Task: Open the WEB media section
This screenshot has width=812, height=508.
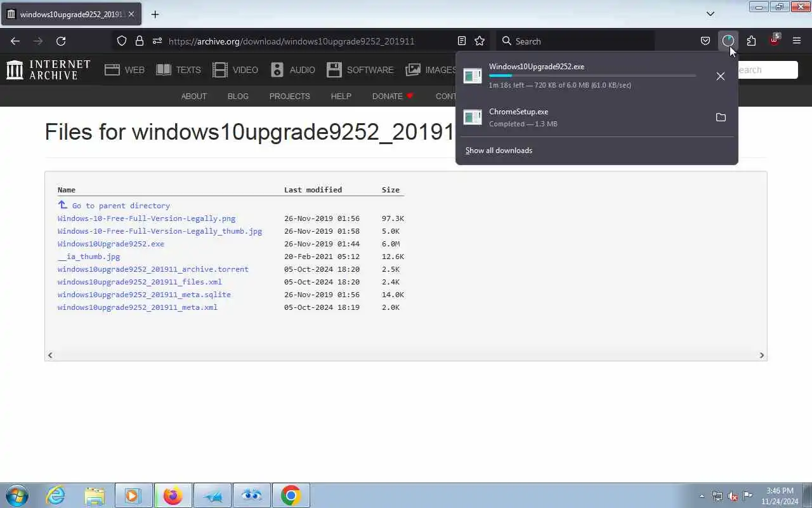Action: pyautogui.click(x=125, y=70)
